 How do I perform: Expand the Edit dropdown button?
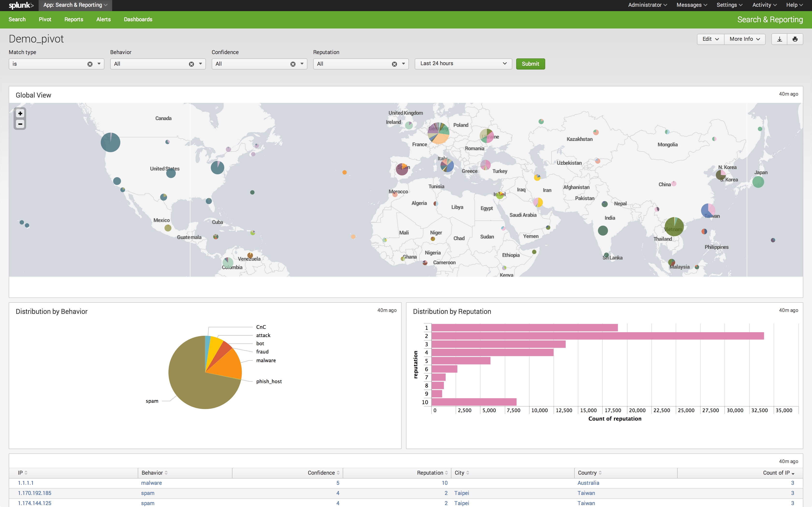pyautogui.click(x=710, y=39)
